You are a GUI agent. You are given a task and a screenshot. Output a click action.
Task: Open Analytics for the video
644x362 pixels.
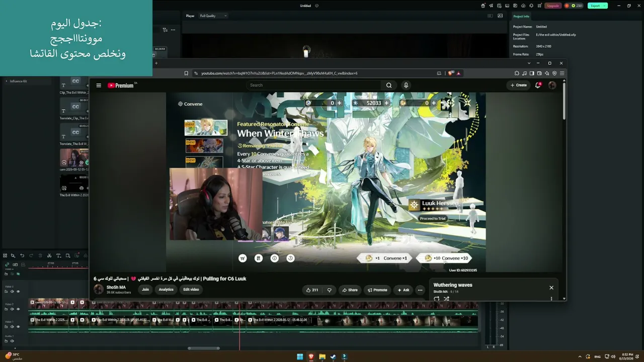[x=166, y=290]
